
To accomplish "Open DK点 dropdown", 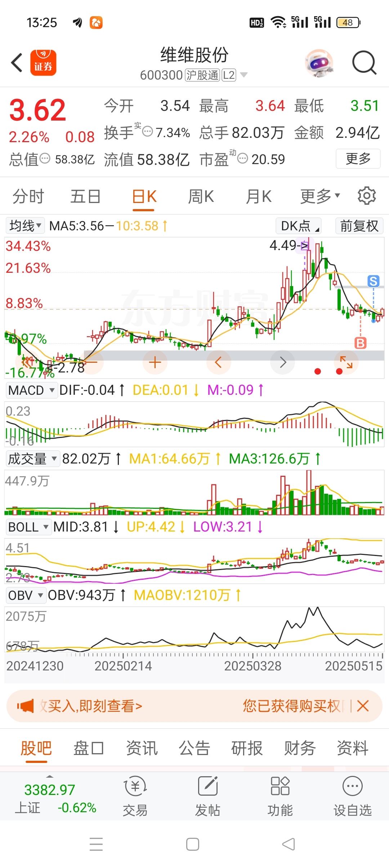I will [x=299, y=226].
